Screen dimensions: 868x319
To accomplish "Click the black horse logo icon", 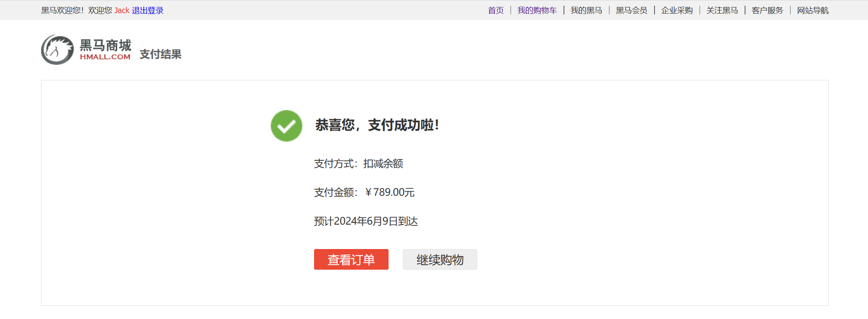I will coord(57,50).
